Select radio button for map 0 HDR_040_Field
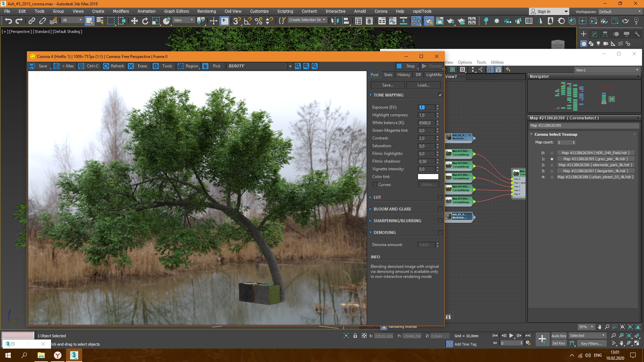 [552, 153]
